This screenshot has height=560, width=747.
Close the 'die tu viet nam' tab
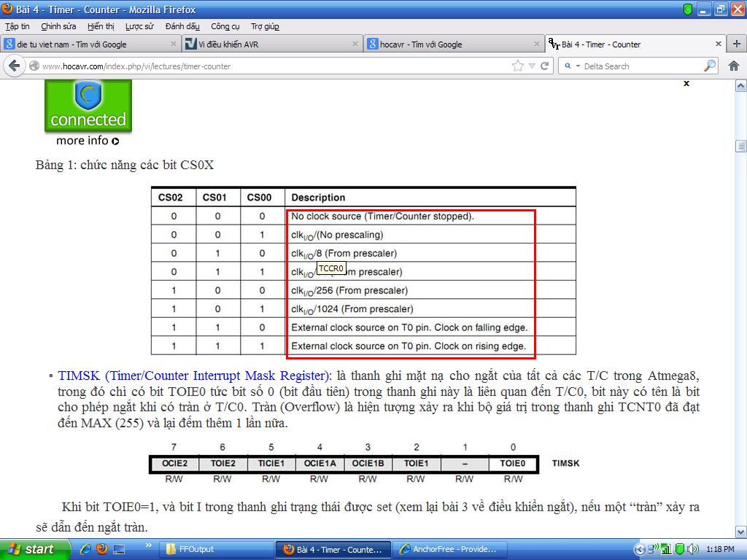click(174, 44)
